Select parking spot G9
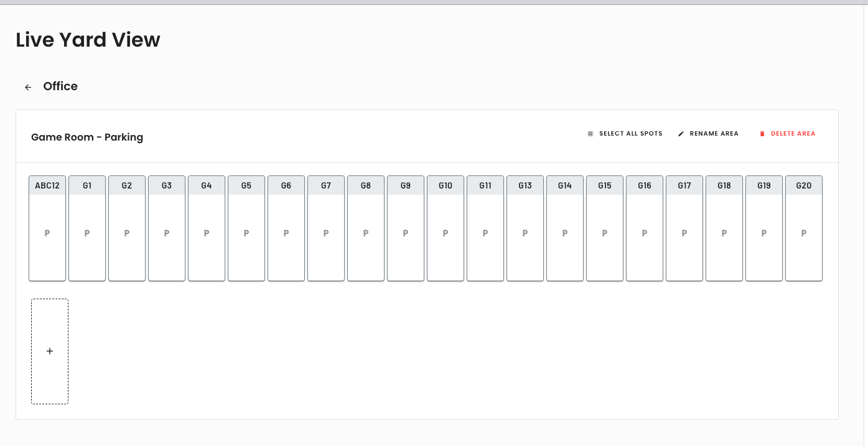 (x=406, y=228)
